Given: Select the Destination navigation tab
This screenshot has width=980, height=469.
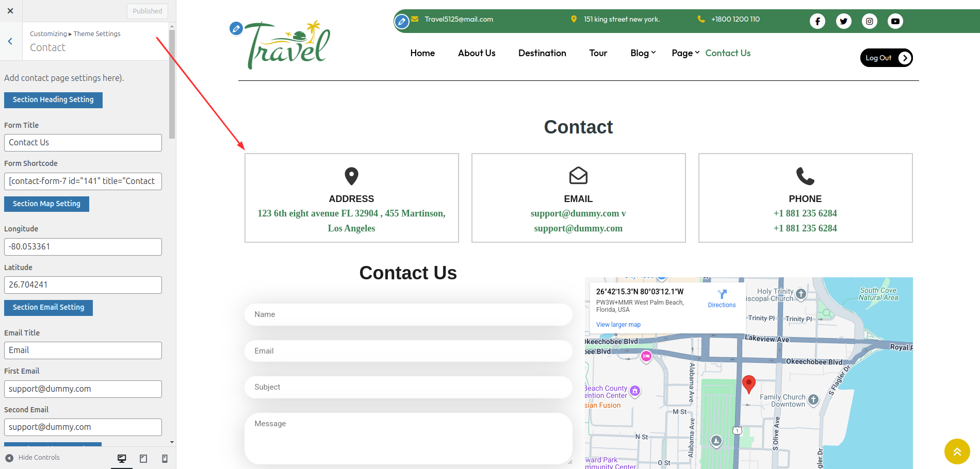Looking at the screenshot, I should click(542, 53).
